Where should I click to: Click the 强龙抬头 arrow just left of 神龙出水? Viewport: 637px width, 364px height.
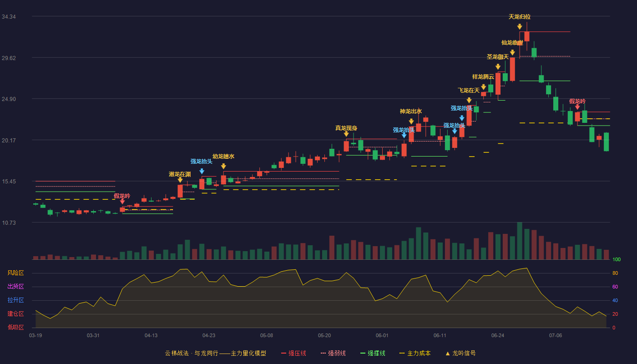click(404, 136)
